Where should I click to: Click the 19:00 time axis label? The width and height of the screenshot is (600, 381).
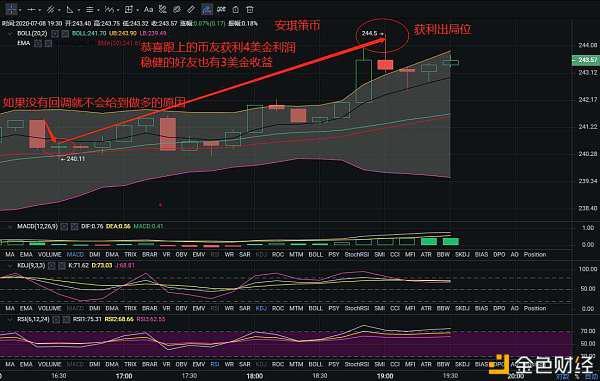(385, 376)
